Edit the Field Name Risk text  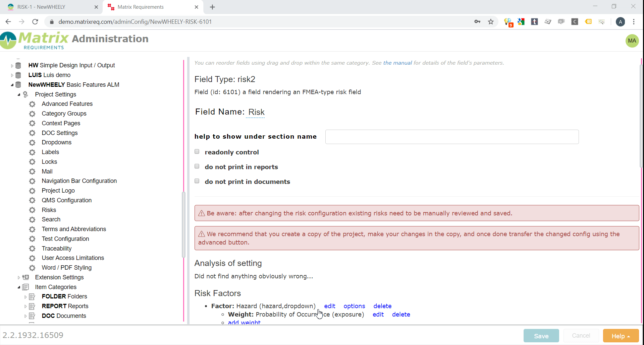point(256,112)
